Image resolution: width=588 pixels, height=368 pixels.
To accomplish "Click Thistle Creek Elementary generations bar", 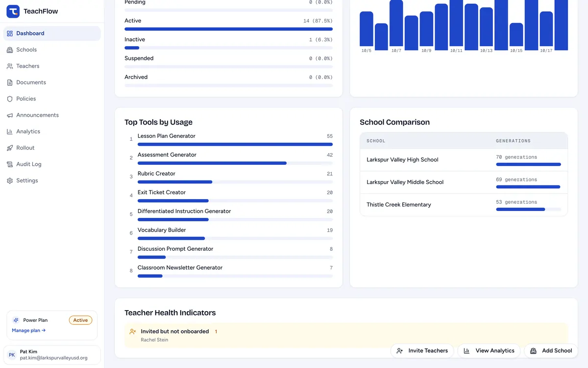I will tap(528, 210).
